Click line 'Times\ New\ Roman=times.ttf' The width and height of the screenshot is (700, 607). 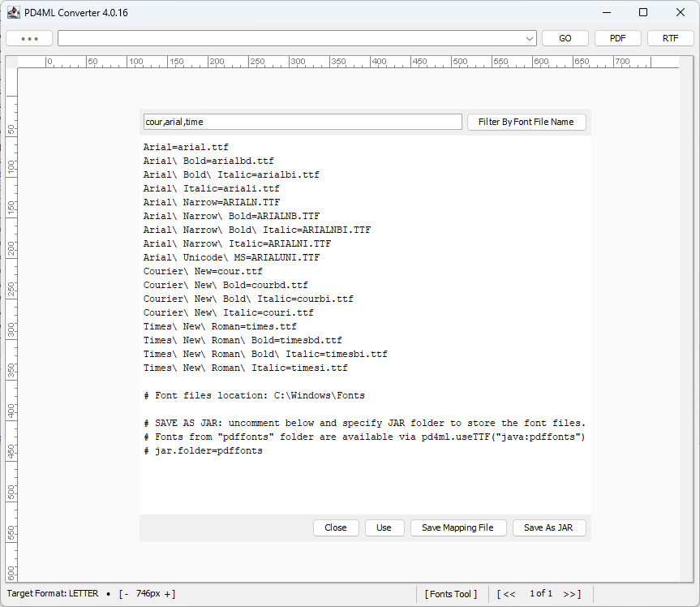tap(220, 327)
